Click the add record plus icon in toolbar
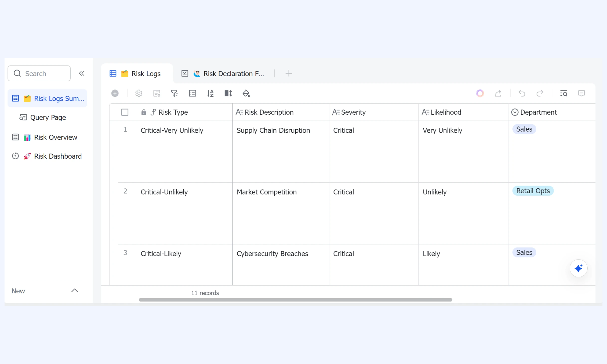 point(115,93)
